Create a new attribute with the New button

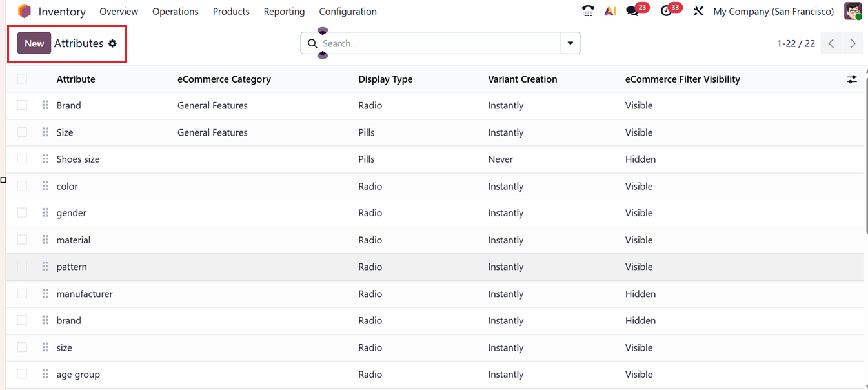[34, 43]
